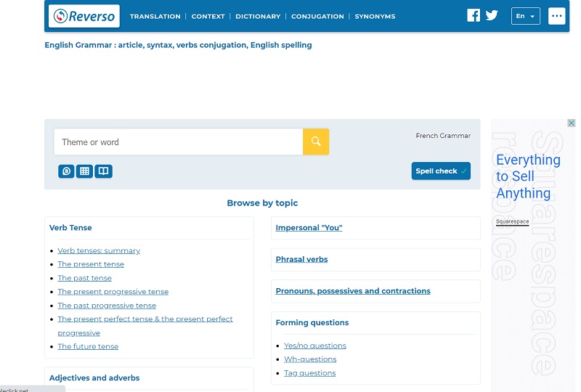Click the Reverso logo
This screenshot has height=392, width=581.
[x=84, y=16]
